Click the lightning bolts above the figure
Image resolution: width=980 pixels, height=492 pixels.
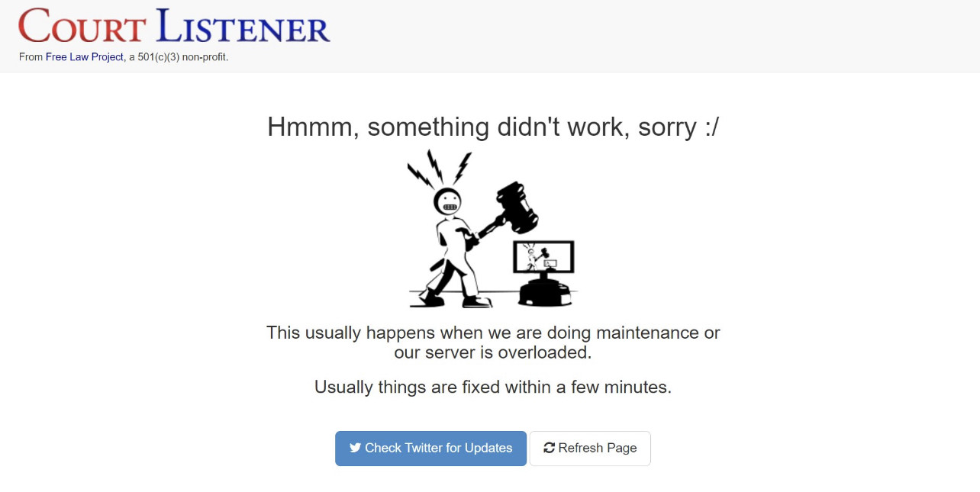click(x=438, y=167)
